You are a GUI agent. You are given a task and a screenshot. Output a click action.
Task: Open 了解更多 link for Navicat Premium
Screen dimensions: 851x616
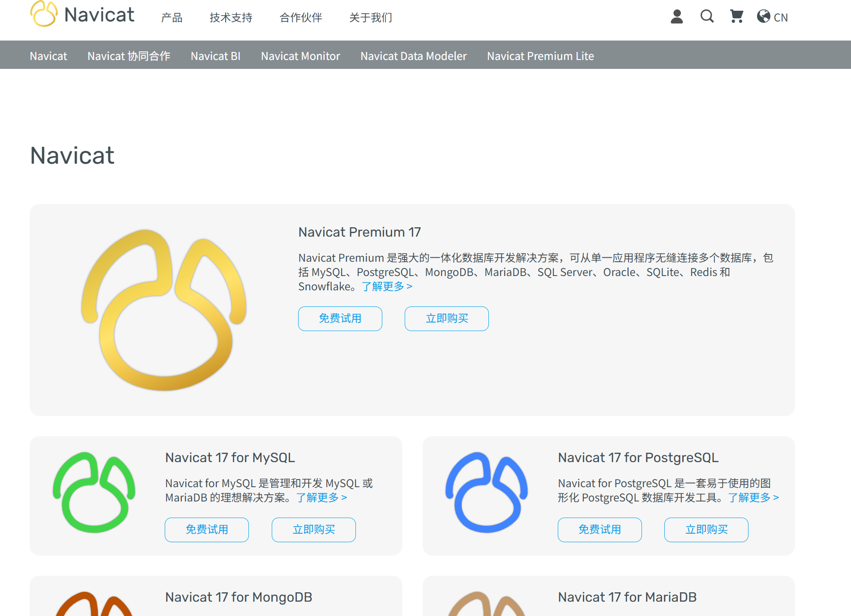[387, 286]
